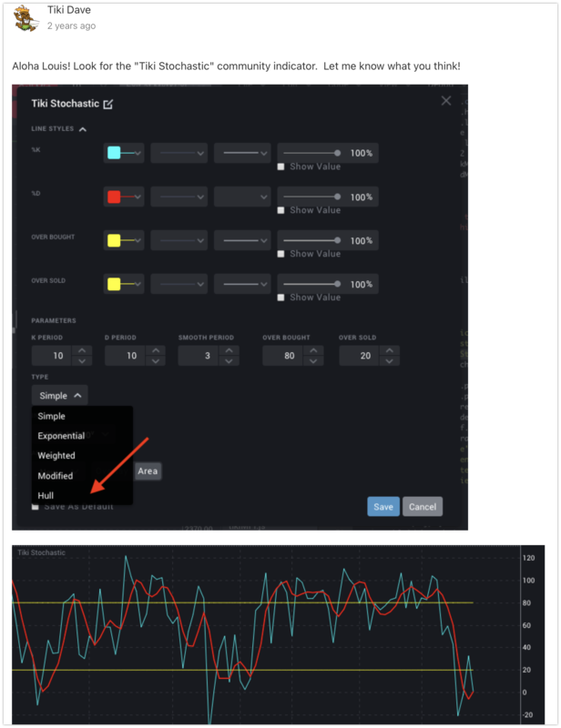This screenshot has width=561, height=728.
Task: Click the %K opacity slider
Action: [x=311, y=153]
